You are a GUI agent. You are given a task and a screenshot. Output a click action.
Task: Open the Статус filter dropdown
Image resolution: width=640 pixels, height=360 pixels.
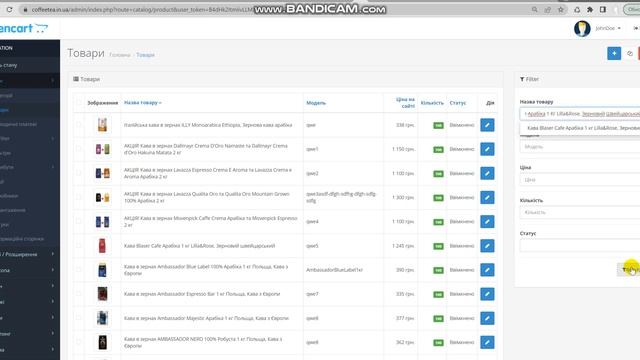(580, 245)
